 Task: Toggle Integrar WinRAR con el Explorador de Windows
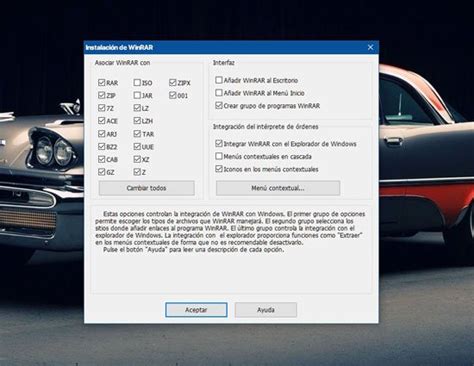click(219, 143)
